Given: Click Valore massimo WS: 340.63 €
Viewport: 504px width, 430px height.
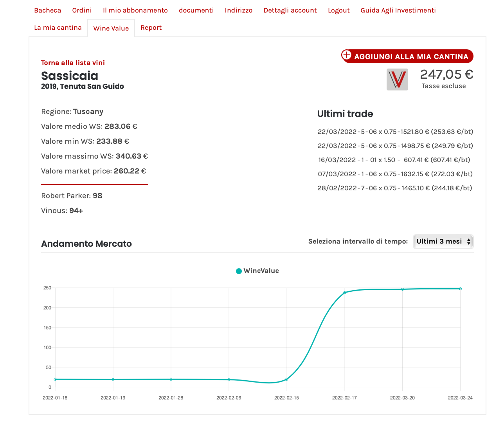Looking at the screenshot, I should [94, 156].
